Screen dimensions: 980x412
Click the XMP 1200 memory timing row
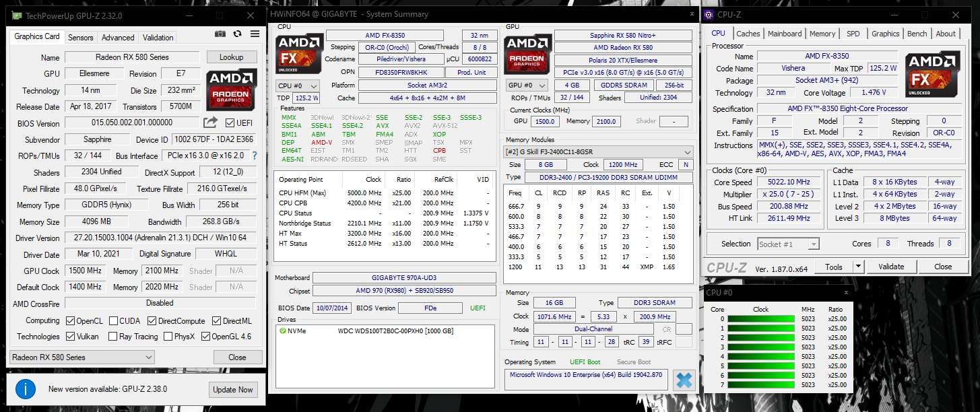[x=599, y=267]
